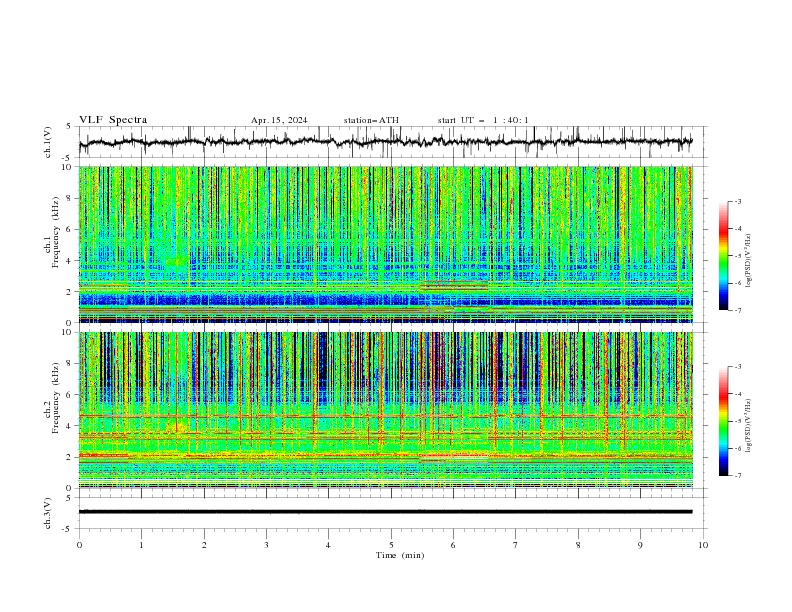Click the ch.1 "Frequency (kHz)" axis label
The width and height of the screenshot is (792, 612).
click(x=56, y=233)
